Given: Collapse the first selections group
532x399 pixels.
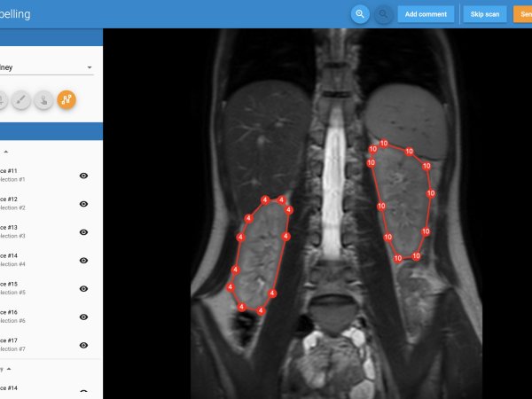Looking at the screenshot, I should (6, 152).
